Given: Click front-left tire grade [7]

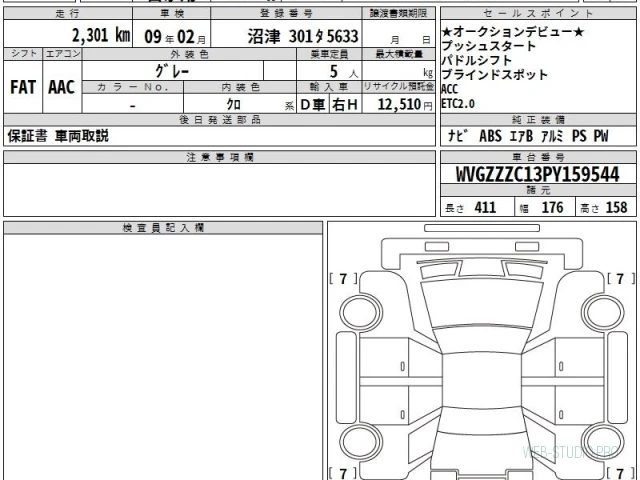Looking at the screenshot, I should click(343, 279).
